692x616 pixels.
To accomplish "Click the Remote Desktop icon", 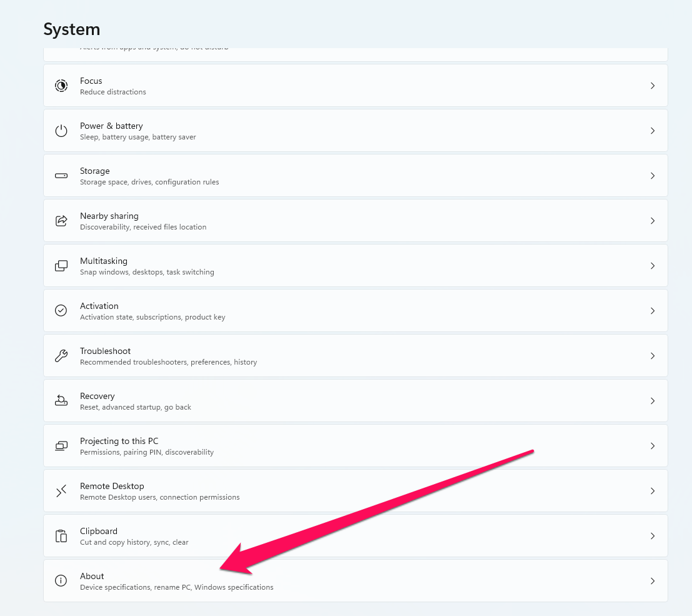I will point(61,491).
